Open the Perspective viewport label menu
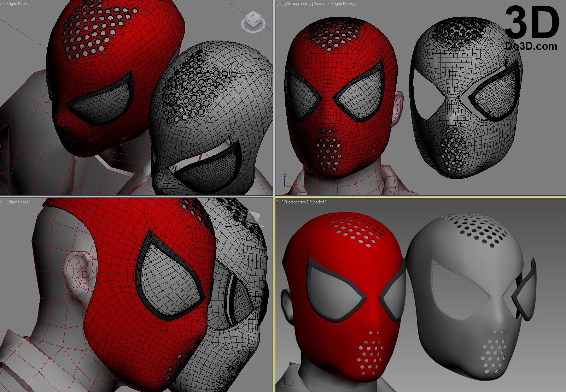Viewport: 566px width, 392px height. point(296,202)
